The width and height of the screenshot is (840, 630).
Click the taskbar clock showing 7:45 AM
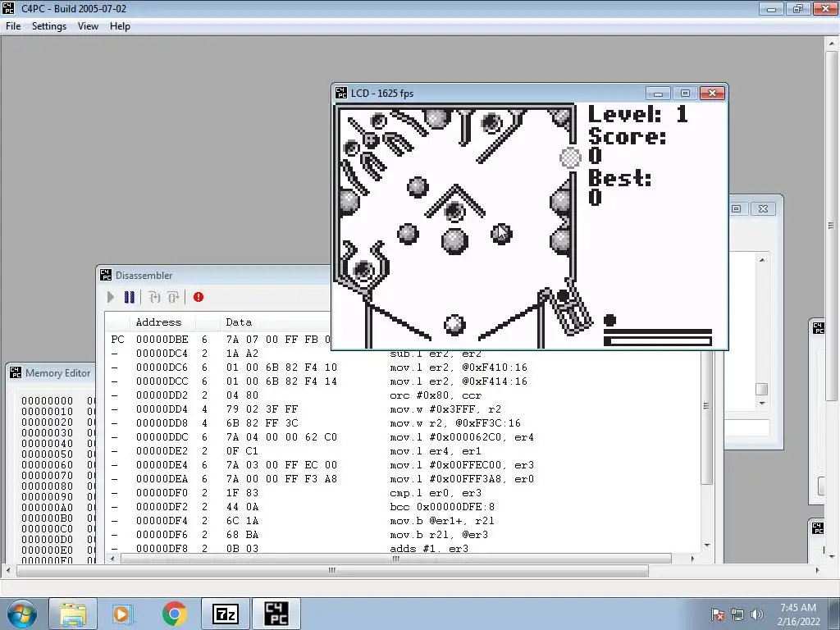tap(798, 614)
